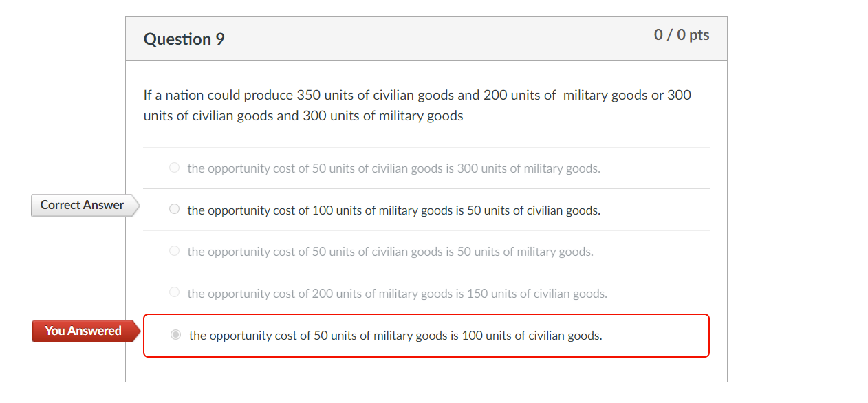Click the red-outlined selected answer text
This screenshot has width=868, height=403.
point(395,336)
